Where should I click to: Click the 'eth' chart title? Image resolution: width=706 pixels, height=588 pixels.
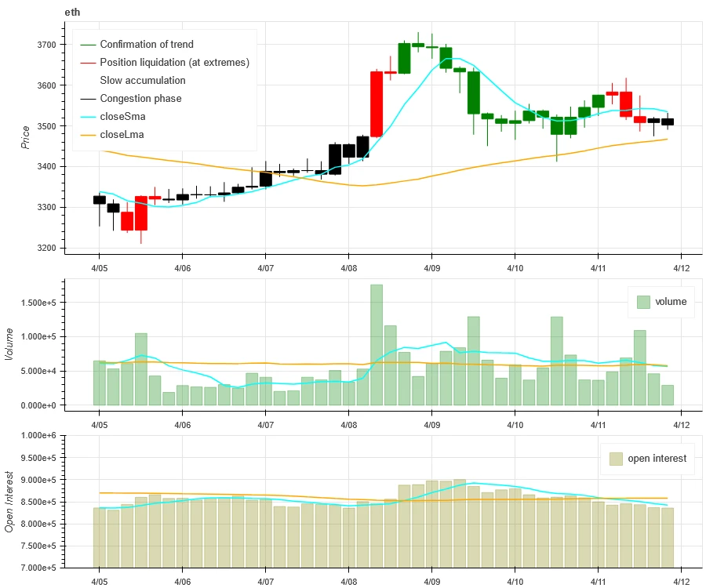click(x=72, y=13)
